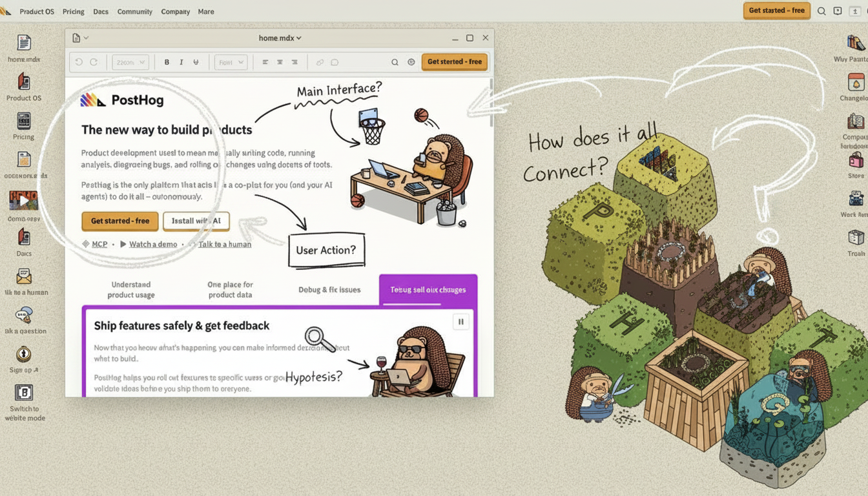Toggle italic formatting in the toolbar
The image size is (868, 496).
coord(181,62)
